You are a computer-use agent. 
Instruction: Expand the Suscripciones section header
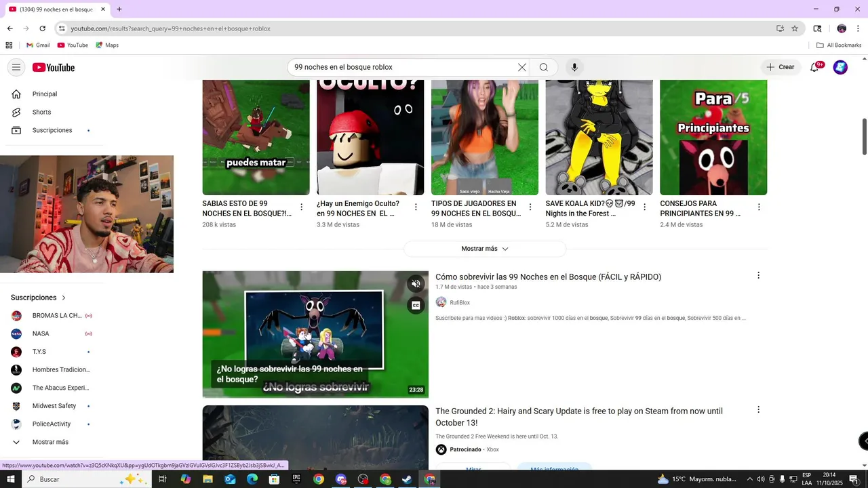coord(39,298)
